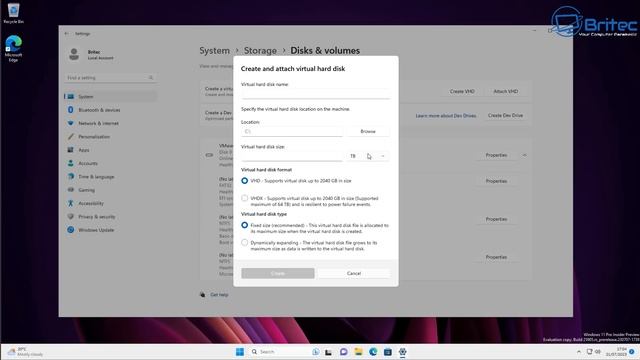
Task: Click Browse to pick a location
Action: coord(368,131)
